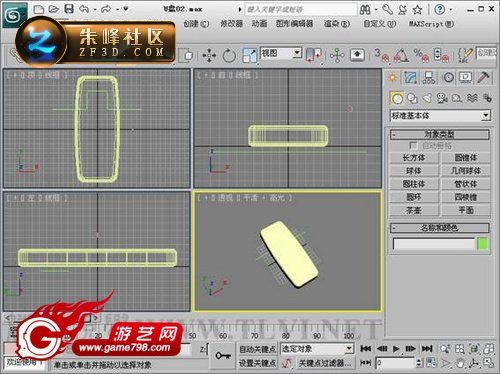The width and height of the screenshot is (500, 374).
Task: Toggle 自动关键点 auto key mode
Action: click(257, 349)
